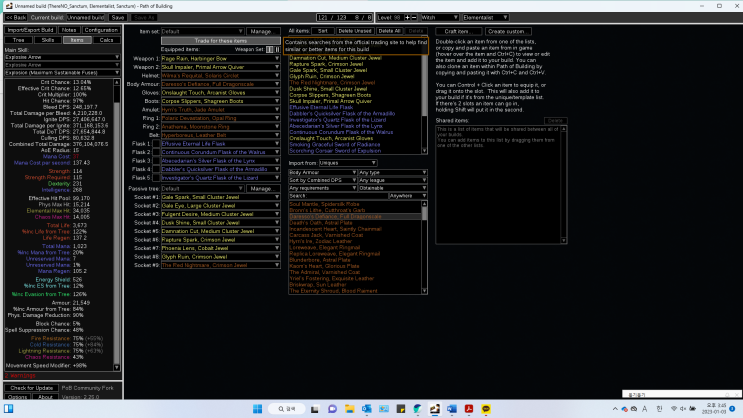
Task: Click the All items list scrollbar down arrow
Action: (424, 151)
